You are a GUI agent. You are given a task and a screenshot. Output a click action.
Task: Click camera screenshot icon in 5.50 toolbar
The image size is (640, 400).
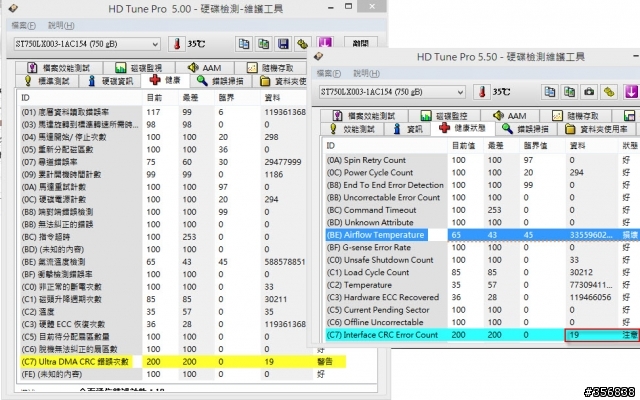589,92
